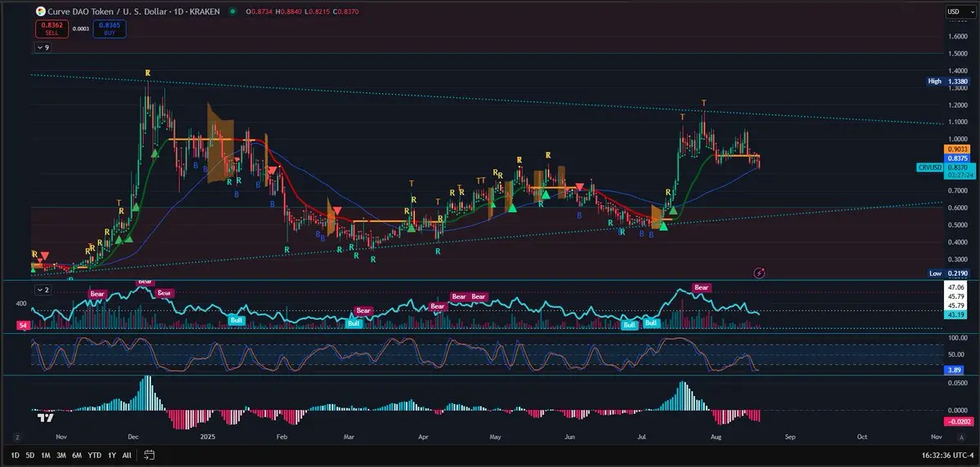
Task: Select the All time range
Action: (127, 454)
